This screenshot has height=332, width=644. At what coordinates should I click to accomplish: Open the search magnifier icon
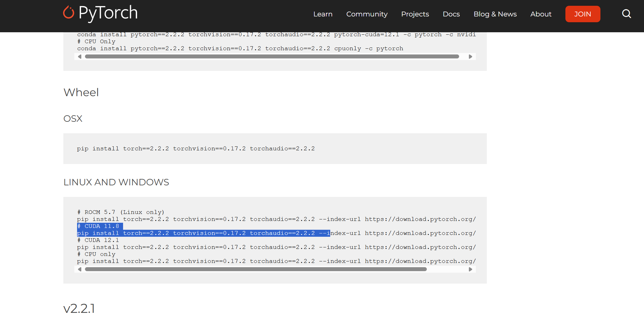pyautogui.click(x=626, y=14)
